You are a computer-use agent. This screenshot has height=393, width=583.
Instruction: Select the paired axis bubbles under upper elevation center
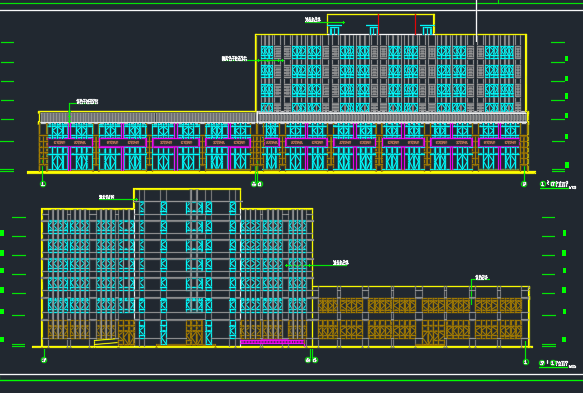[x=257, y=184]
